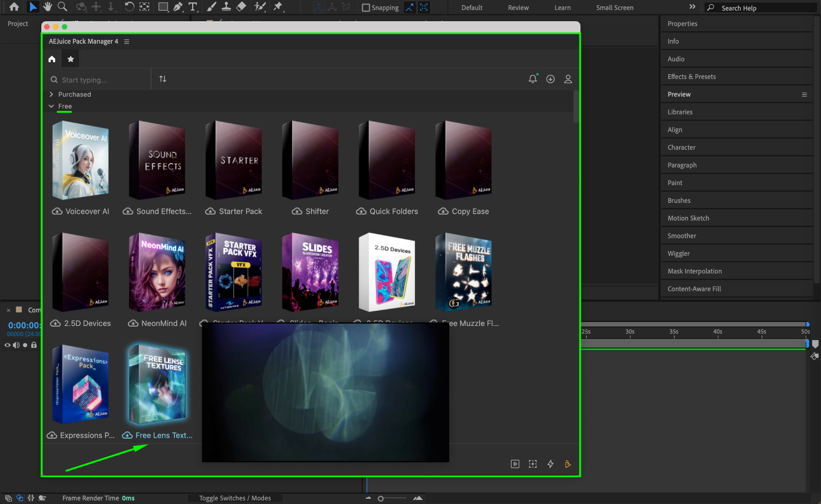Click Toggle Switches / Modes button

[x=235, y=498]
